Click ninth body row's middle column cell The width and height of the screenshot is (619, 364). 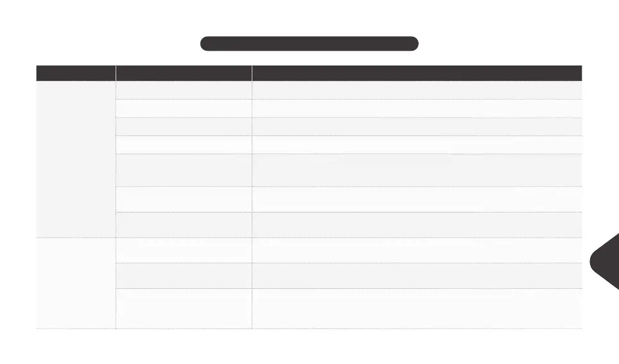pos(184,275)
